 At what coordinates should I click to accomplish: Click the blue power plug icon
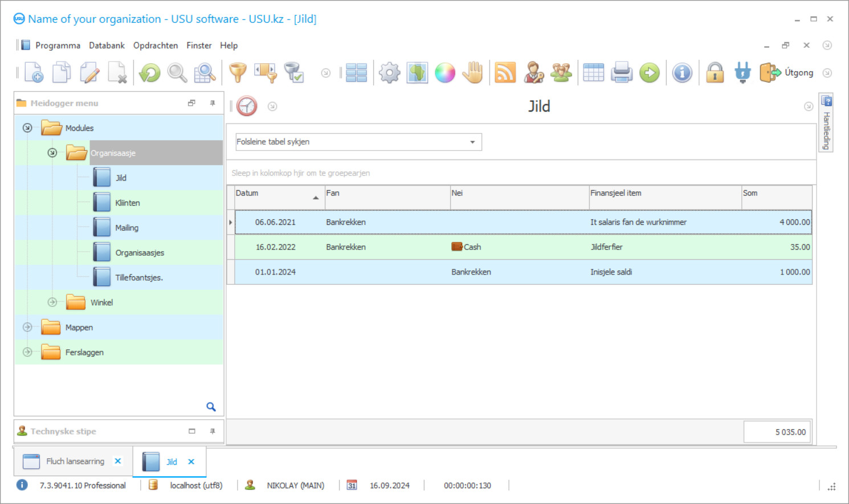(742, 73)
